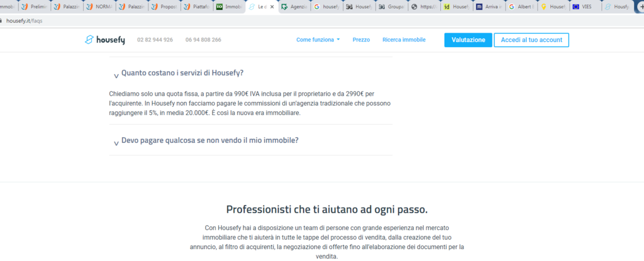The width and height of the screenshot is (644, 261).
Task: Open the 'Ricerca immobile' link
Action: tap(404, 40)
